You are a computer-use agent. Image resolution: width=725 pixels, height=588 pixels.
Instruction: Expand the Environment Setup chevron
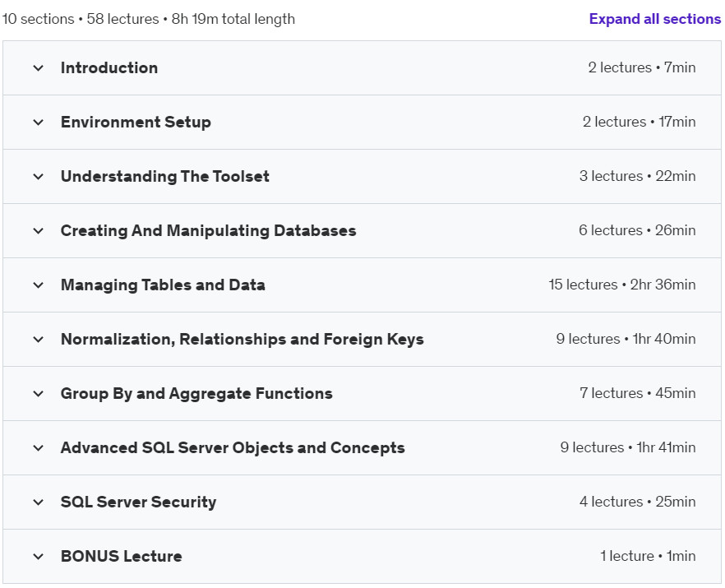click(x=39, y=123)
